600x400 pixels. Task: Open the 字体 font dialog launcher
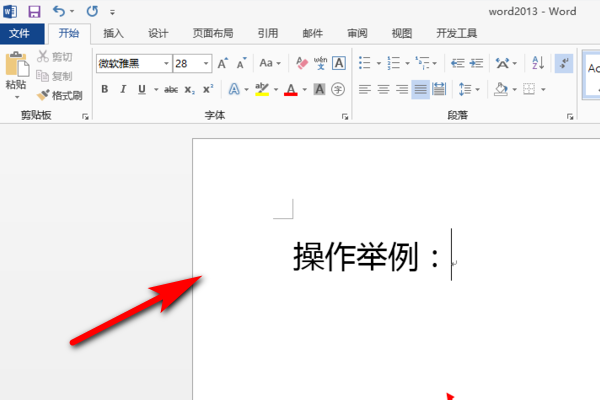coord(345,116)
